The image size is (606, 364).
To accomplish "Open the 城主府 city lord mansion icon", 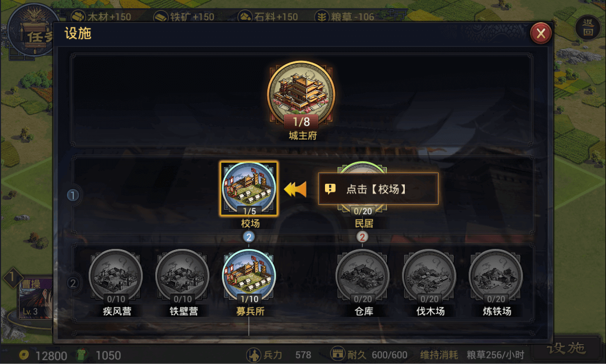I will click(301, 94).
